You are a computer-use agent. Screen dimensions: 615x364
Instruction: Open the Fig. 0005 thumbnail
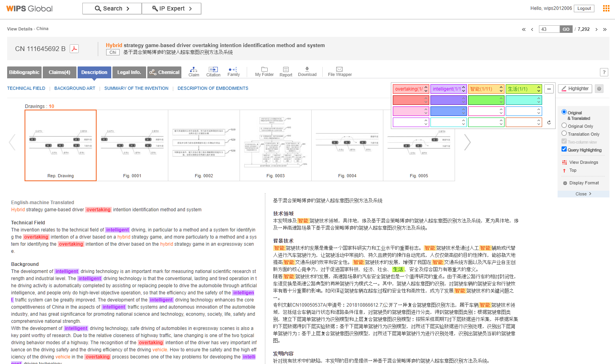click(x=419, y=145)
